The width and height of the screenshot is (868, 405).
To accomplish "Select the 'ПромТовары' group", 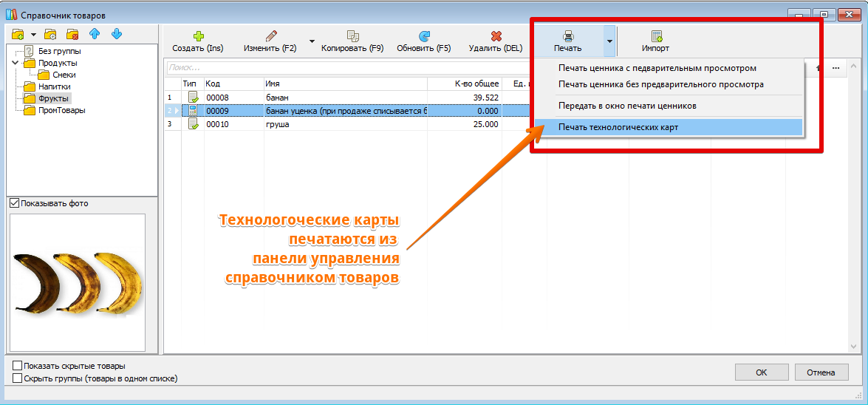I will pyautogui.click(x=62, y=110).
